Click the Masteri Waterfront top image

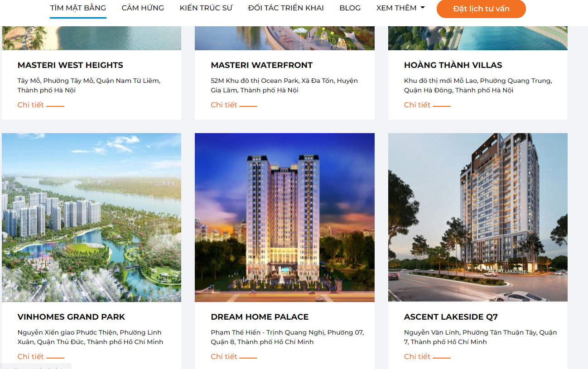point(284,38)
